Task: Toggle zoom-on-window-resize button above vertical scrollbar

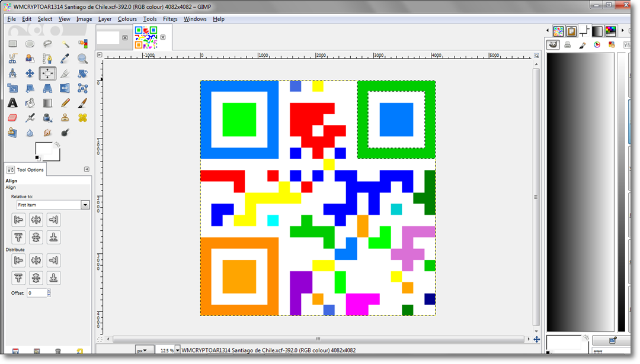Action: coord(536,56)
